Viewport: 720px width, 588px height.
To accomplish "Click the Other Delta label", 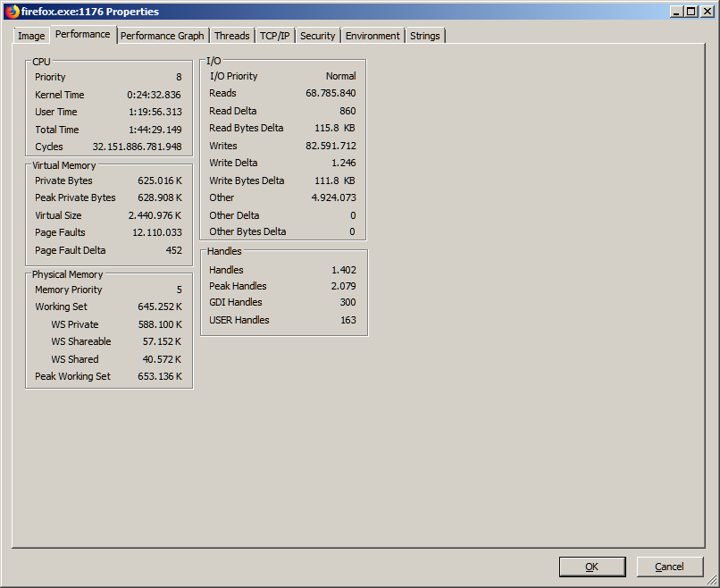I will pyautogui.click(x=234, y=215).
